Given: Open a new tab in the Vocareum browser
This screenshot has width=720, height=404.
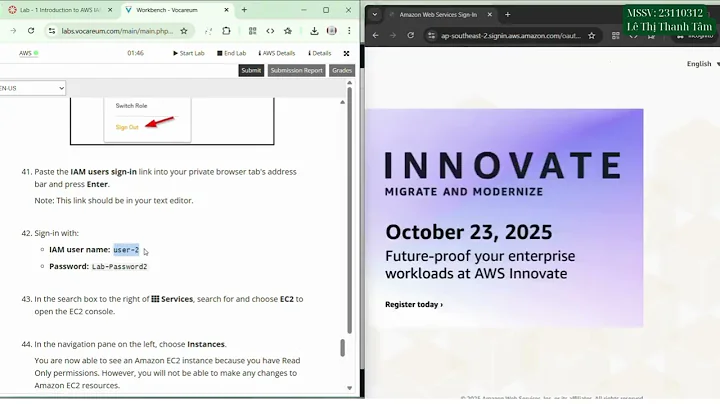Looking at the screenshot, I should (x=244, y=10).
